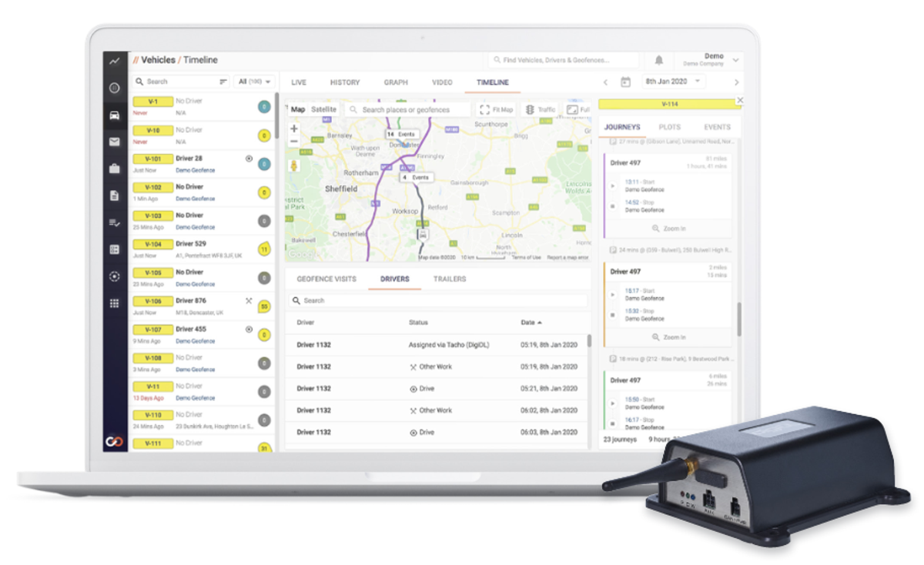Open the calendar date picker icon

625,82
